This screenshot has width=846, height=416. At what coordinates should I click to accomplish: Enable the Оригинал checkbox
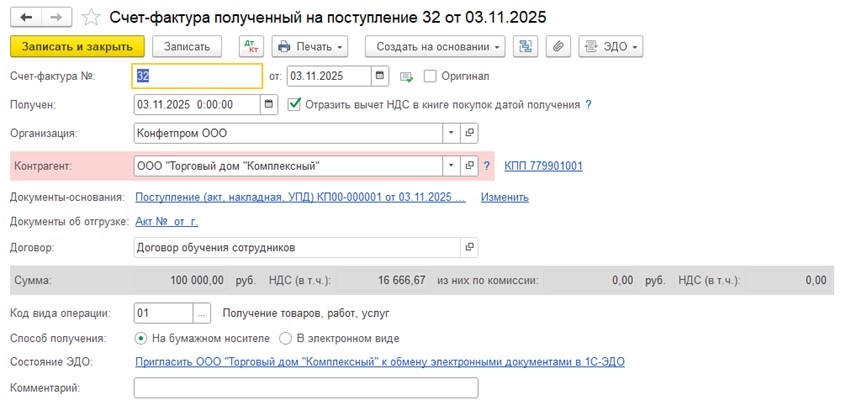click(431, 76)
